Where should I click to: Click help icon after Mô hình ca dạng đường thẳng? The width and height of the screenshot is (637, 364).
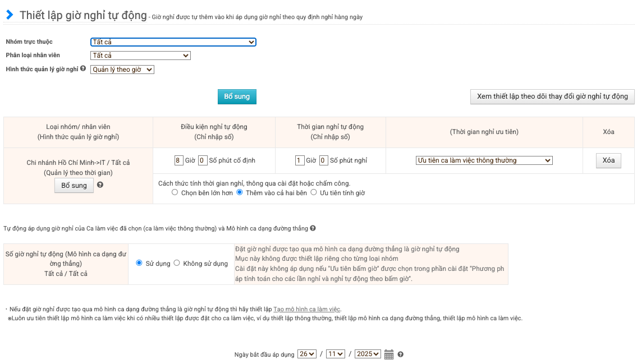pos(313,228)
